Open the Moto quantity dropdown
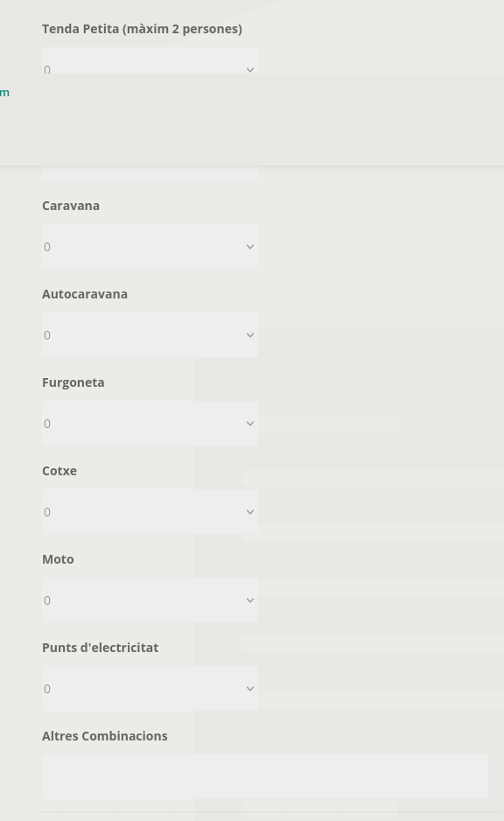This screenshot has width=504, height=821. 150,600
